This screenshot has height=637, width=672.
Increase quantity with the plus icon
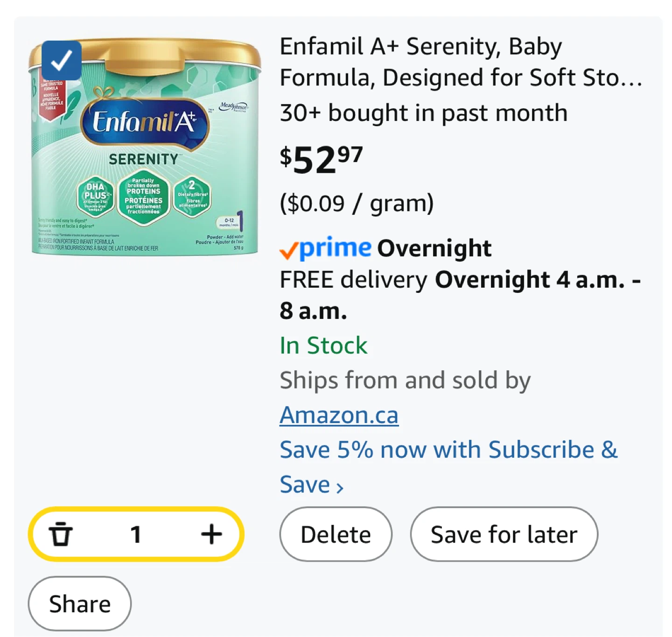click(x=211, y=534)
